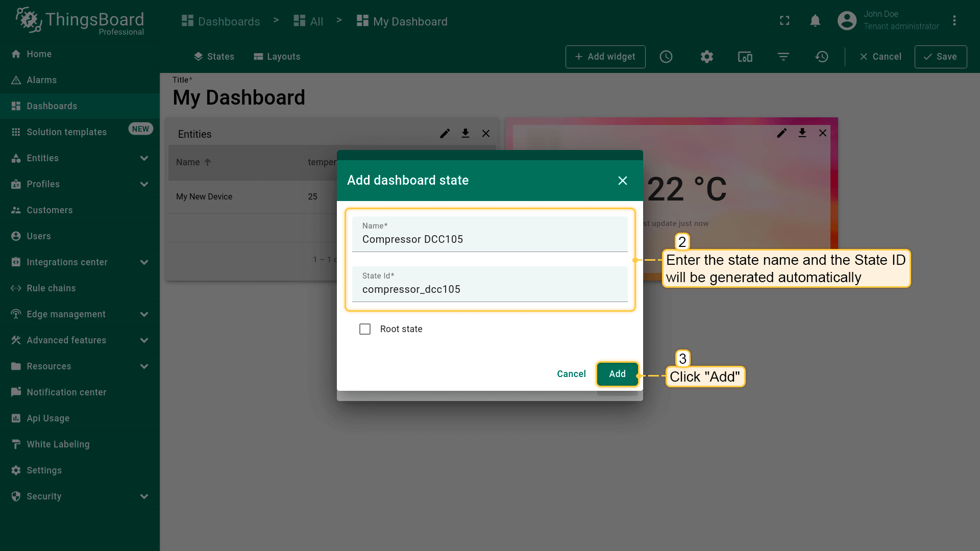The width and height of the screenshot is (980, 551).
Task: Click the notifications bell icon
Action: coord(815,21)
